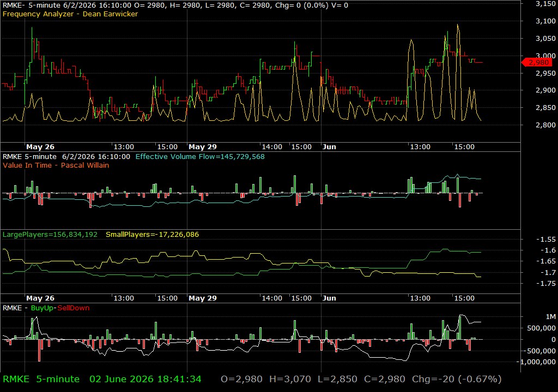558x392 pixels.
Task: Click the 500,000 axis label
Action: 541,328
